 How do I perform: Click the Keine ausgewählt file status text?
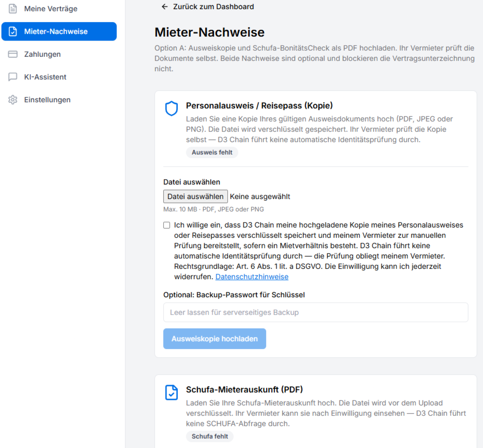pyautogui.click(x=260, y=196)
